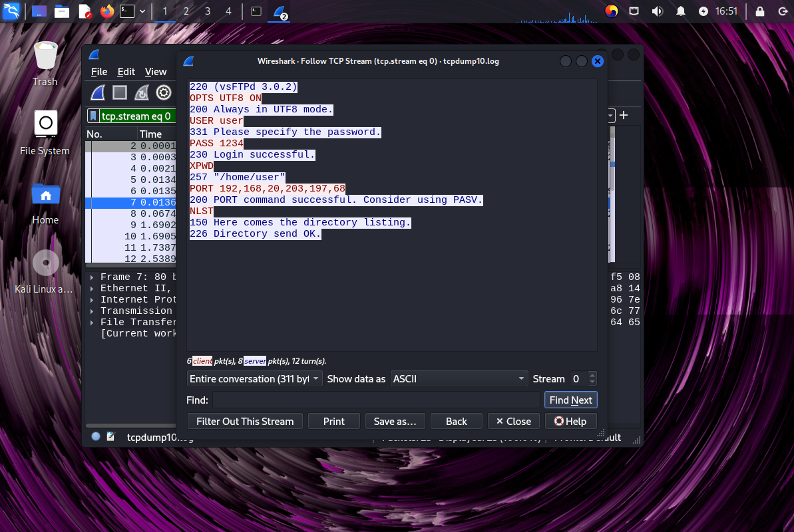Click the expert information circle icon

96,436
